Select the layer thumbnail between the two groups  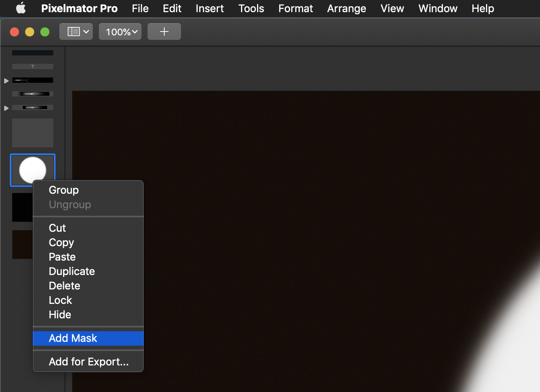click(33, 94)
